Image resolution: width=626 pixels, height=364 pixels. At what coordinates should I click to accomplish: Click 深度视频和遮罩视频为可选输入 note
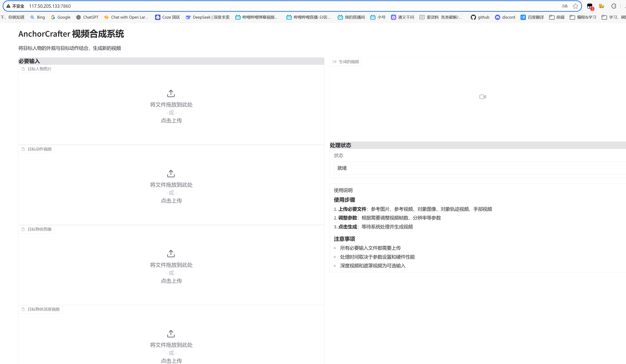pos(373,266)
